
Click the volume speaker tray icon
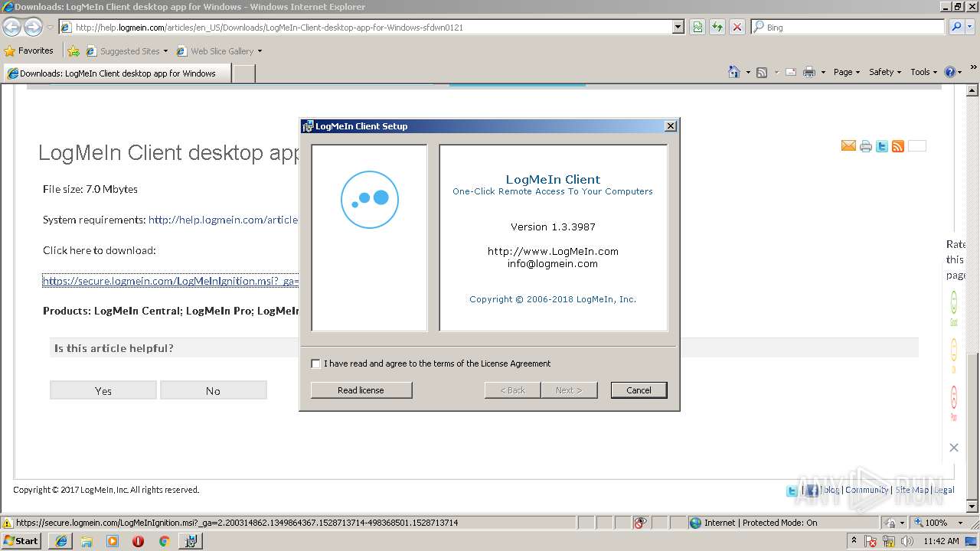point(906,541)
